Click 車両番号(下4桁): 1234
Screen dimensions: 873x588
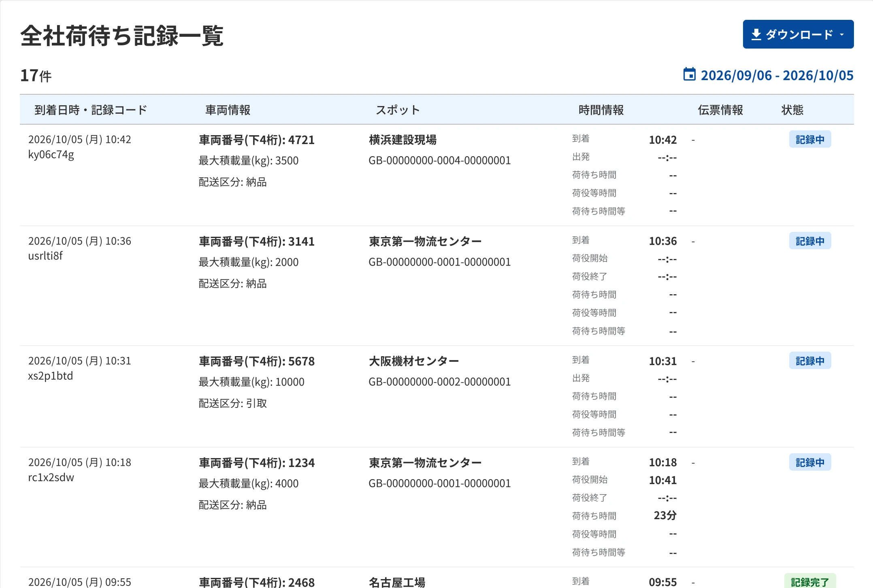coord(257,463)
